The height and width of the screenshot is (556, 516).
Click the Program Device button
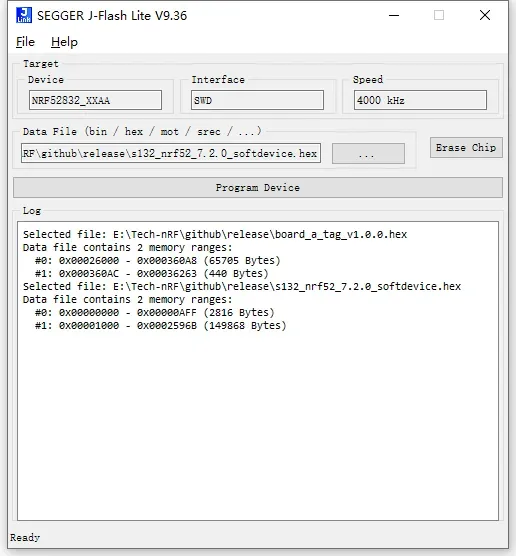point(258,188)
